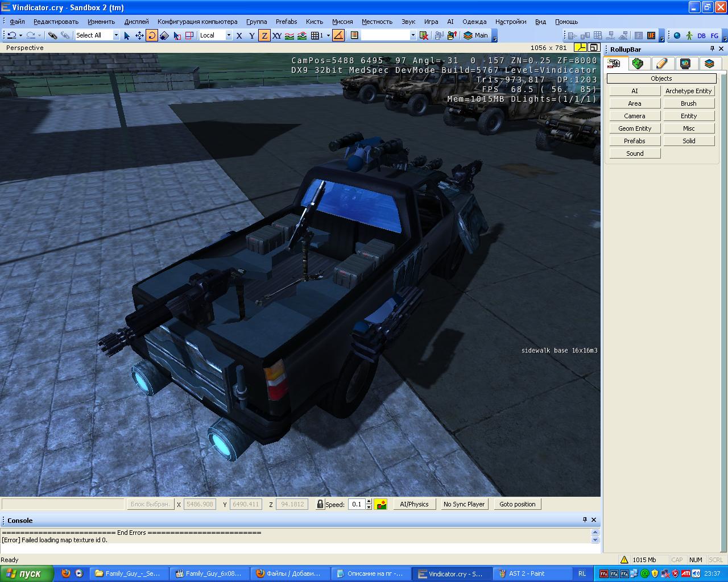Maximize the Perspective viewport
Image resolution: width=728 pixels, height=582 pixels.
coord(593,48)
